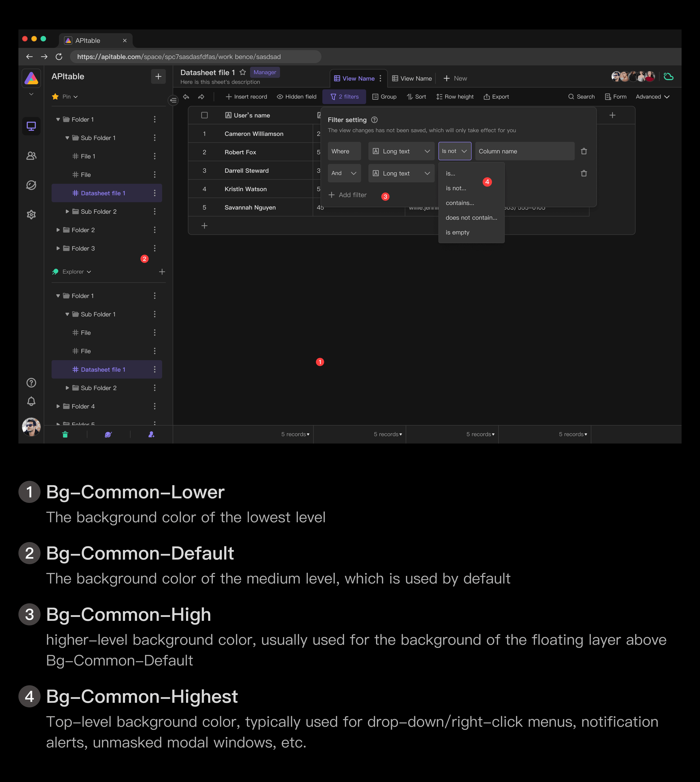
Task: Expand the Advanced dropdown
Action: coord(652,97)
